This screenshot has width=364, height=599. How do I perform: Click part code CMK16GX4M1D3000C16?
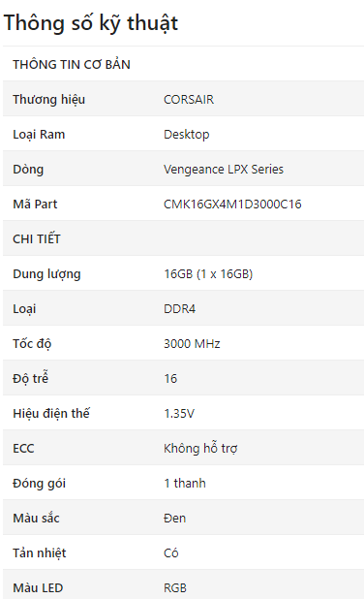pos(232,204)
